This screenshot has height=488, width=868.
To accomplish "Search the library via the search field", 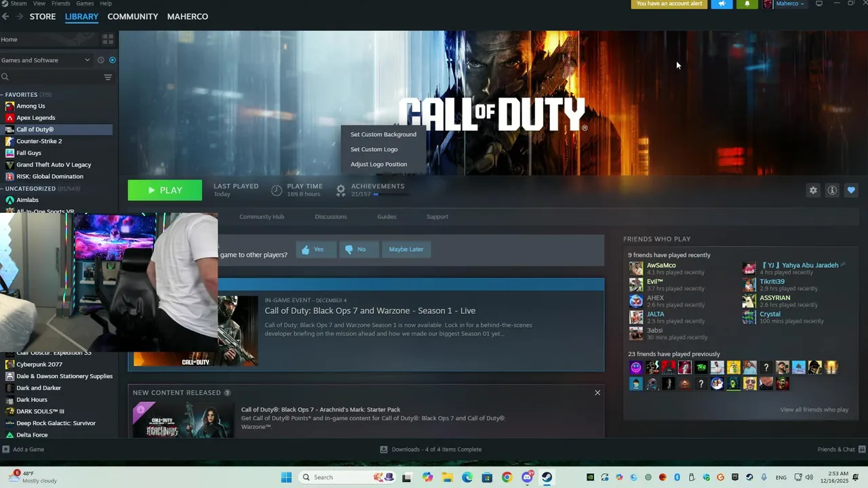I will click(x=51, y=77).
